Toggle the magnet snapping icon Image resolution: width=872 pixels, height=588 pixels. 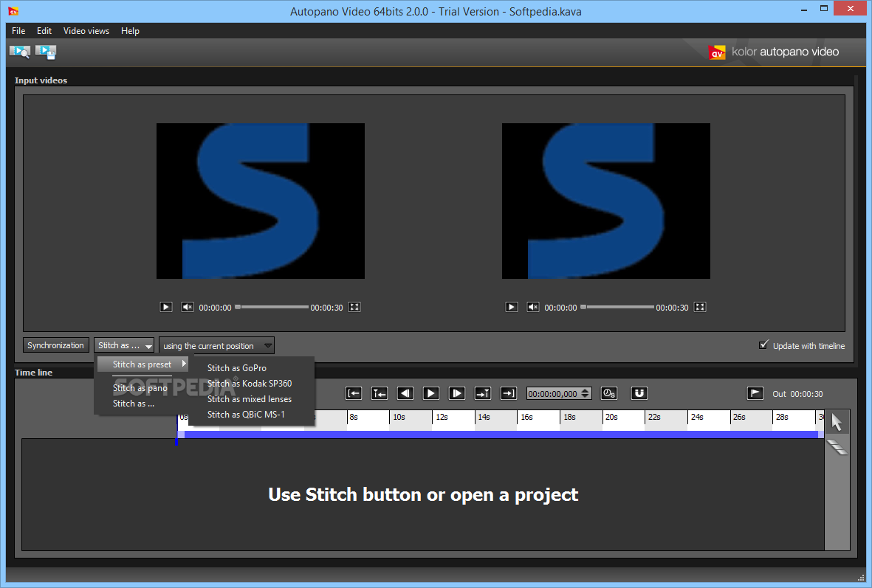[639, 393]
